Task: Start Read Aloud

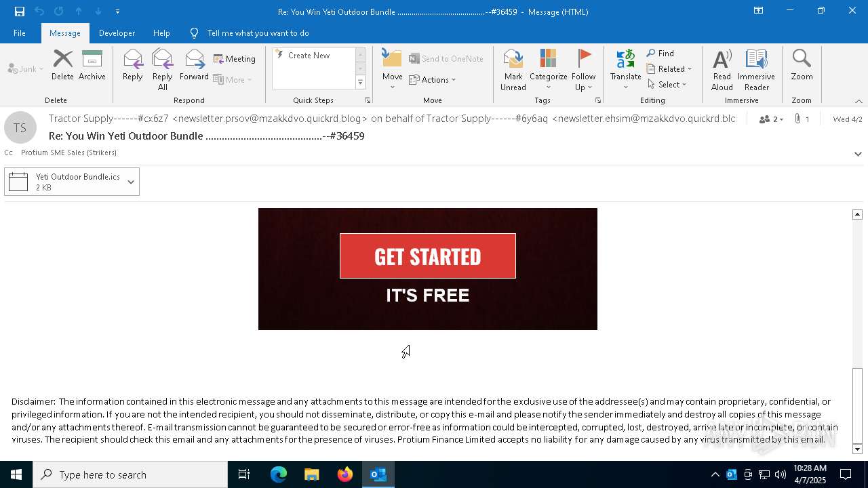Action: [722, 69]
